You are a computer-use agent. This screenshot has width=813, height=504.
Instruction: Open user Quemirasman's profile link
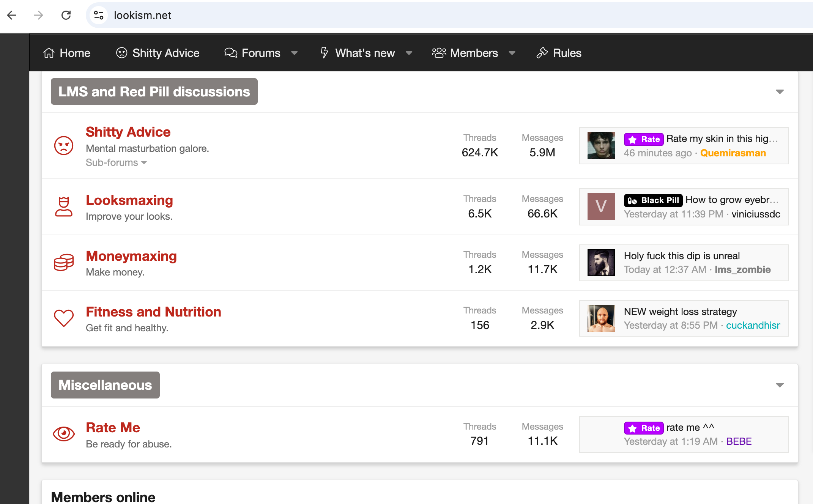(733, 153)
